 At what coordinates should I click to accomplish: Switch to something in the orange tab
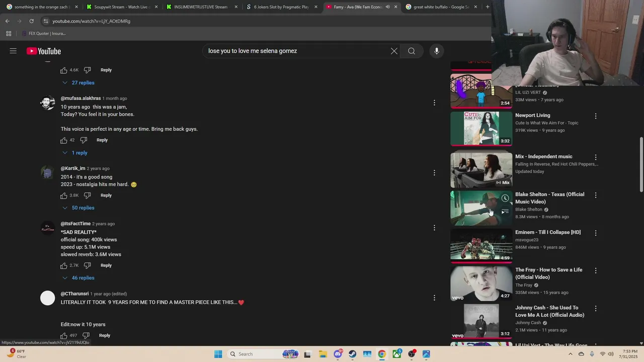42,7
